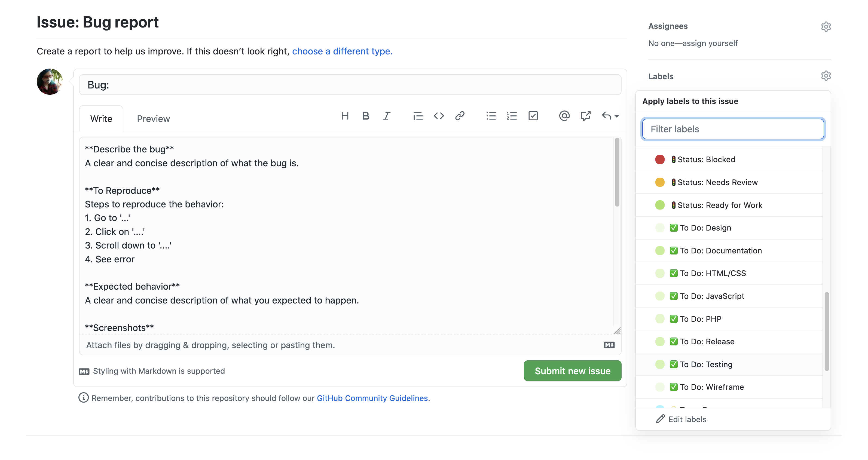Select the Status: Blocked label
The width and height of the screenshot is (868, 460).
tap(729, 160)
